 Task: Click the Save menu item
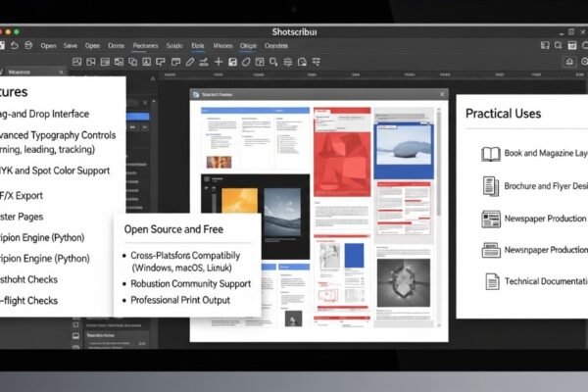pos(71,46)
